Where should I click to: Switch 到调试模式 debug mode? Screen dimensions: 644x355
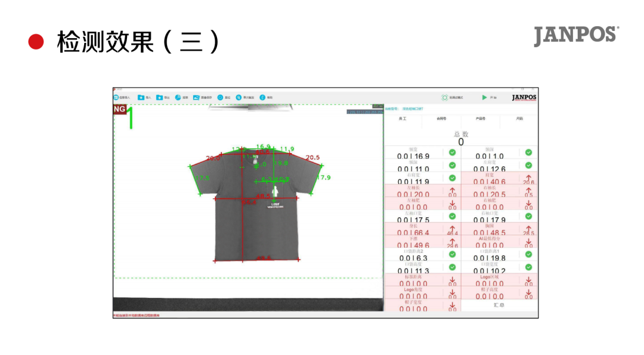pos(452,98)
